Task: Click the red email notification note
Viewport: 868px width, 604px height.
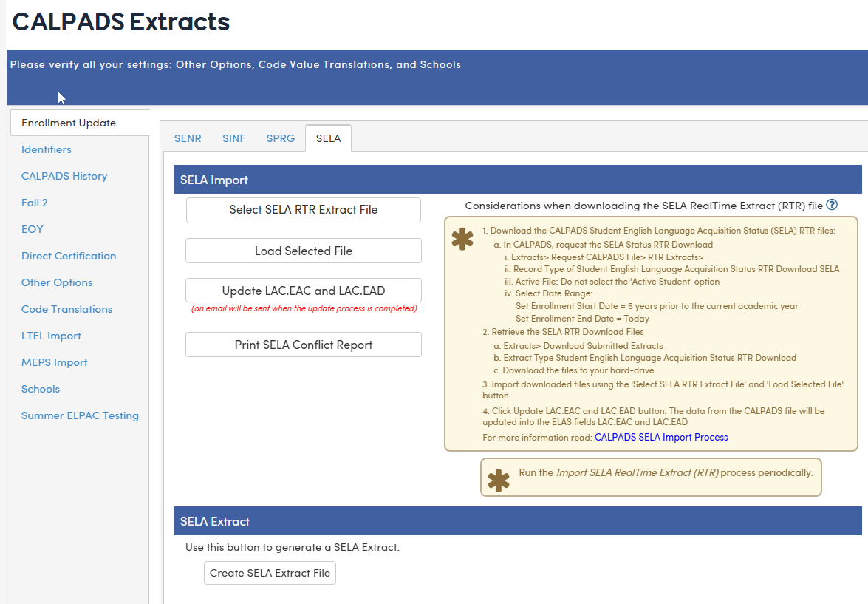Action: tap(304, 308)
